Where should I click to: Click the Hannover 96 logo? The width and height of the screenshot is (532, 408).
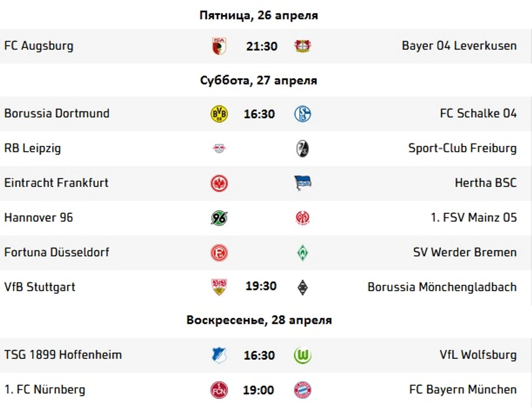pyautogui.click(x=219, y=218)
